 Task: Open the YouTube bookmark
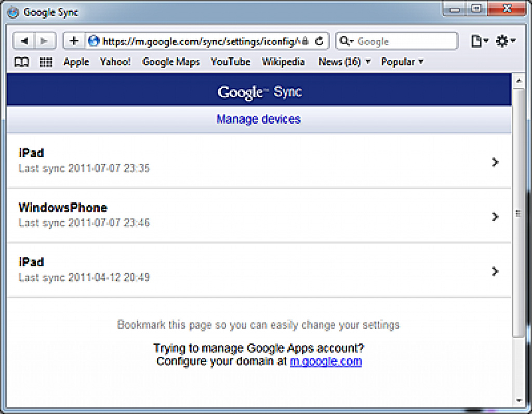[x=230, y=62]
